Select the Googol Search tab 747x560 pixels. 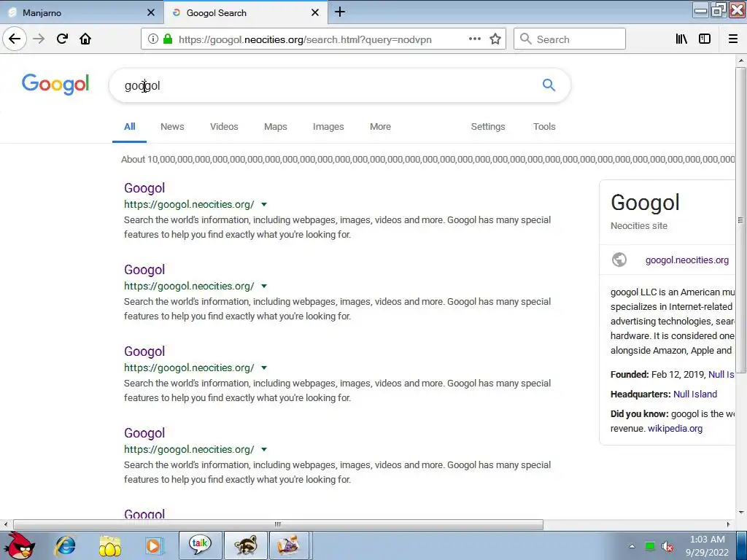pos(246,12)
